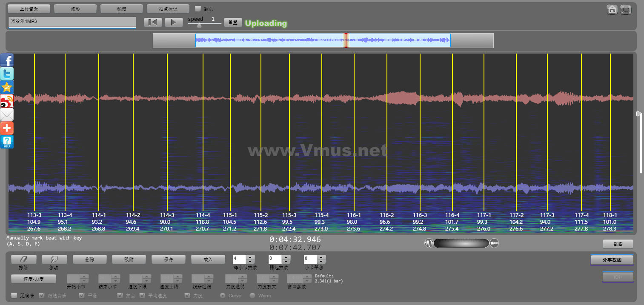Select the Curve radio button

(222, 295)
